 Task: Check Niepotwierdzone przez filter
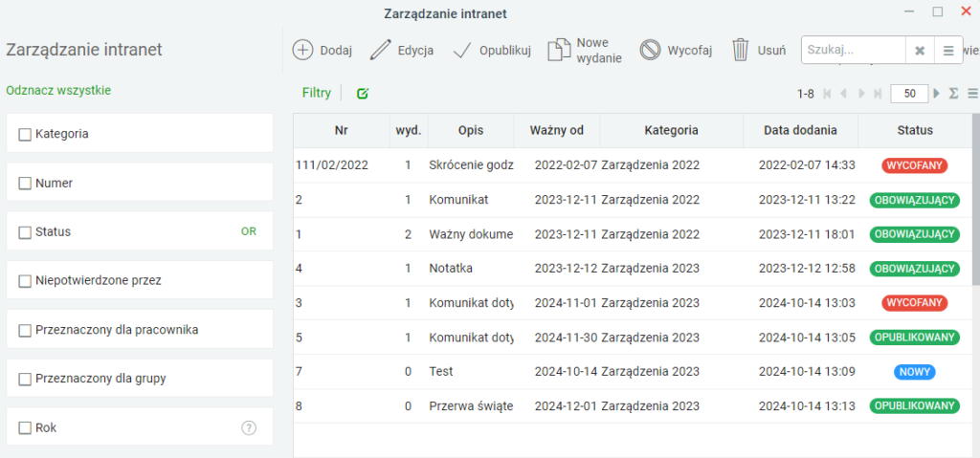pos(25,281)
